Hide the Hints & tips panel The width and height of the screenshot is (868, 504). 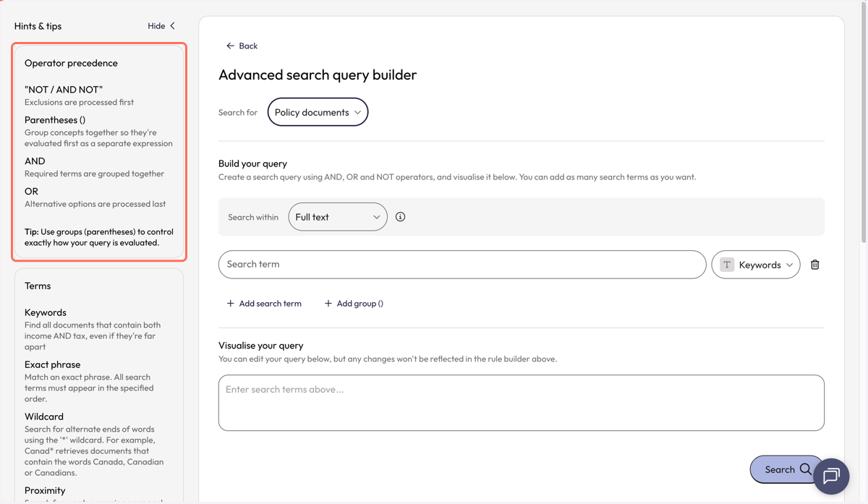tap(161, 26)
